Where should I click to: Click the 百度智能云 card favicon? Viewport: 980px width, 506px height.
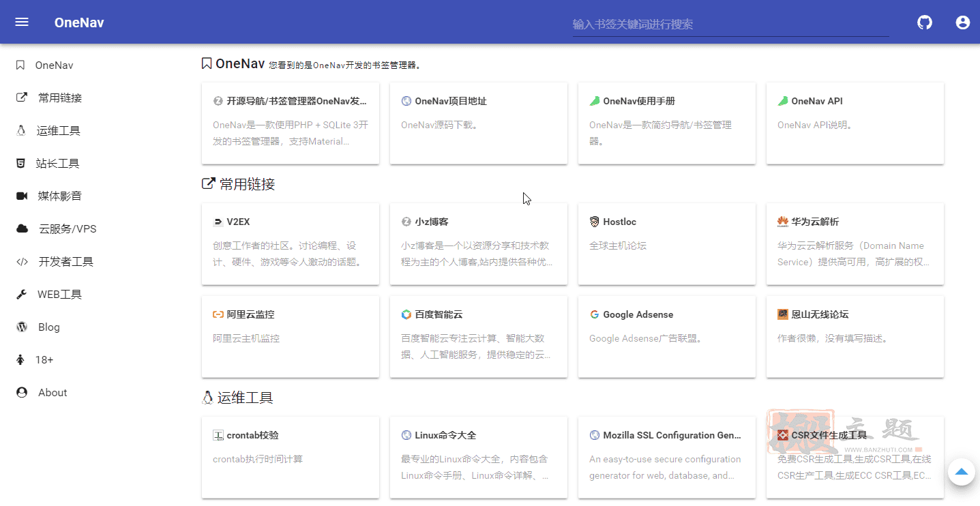pyautogui.click(x=406, y=314)
